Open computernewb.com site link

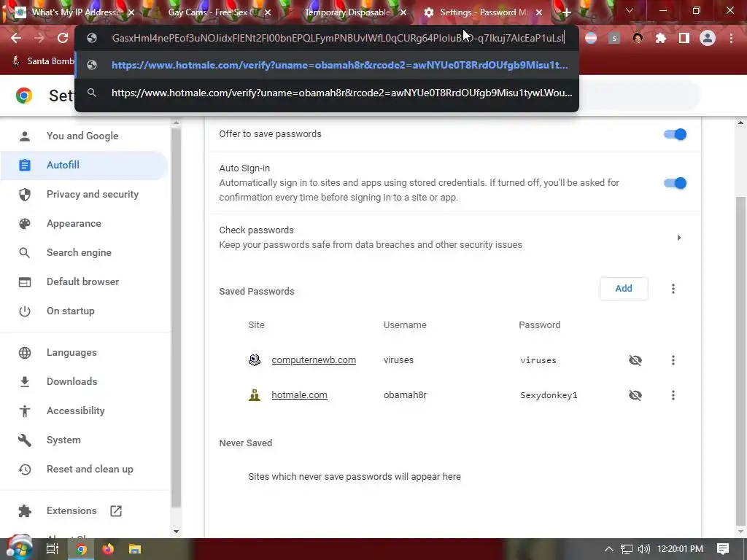314,360
